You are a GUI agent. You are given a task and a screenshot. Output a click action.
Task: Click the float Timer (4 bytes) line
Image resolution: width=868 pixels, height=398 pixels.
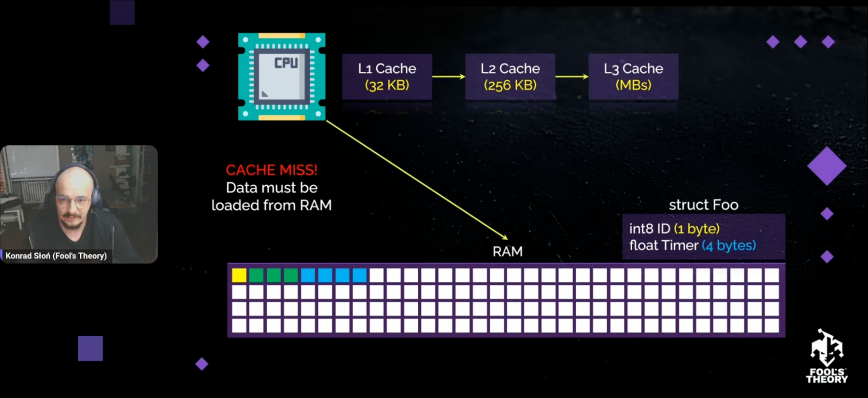[692, 245]
